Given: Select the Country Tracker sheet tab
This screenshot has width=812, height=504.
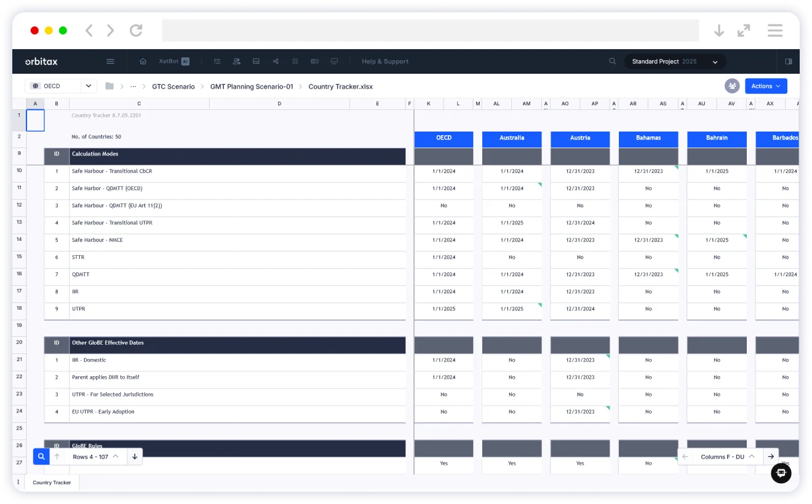Looking at the screenshot, I should [52, 482].
